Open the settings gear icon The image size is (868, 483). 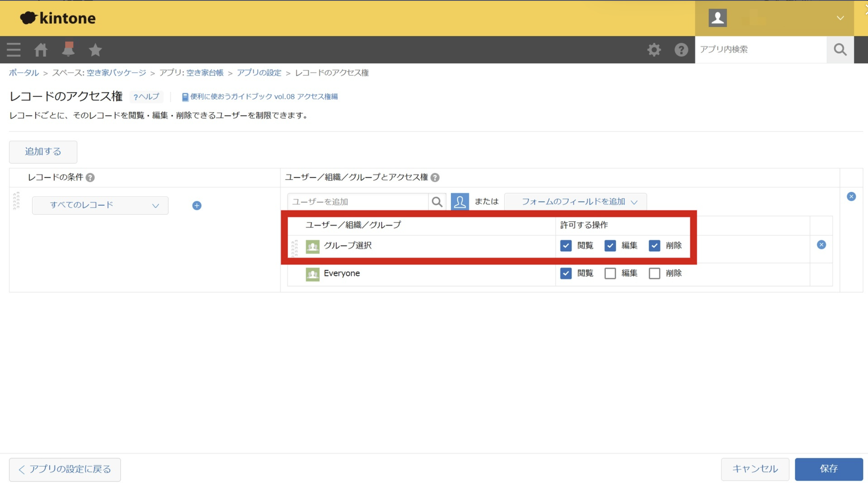654,50
